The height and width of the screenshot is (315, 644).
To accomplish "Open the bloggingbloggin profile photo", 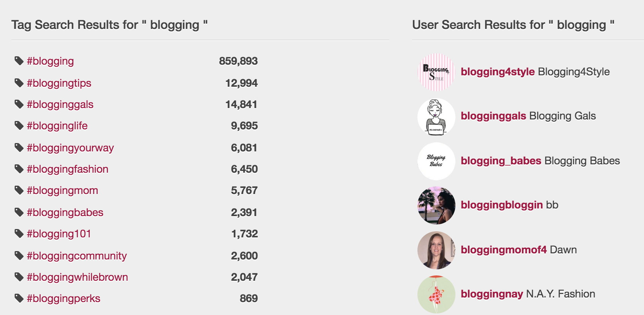I will coord(436,205).
